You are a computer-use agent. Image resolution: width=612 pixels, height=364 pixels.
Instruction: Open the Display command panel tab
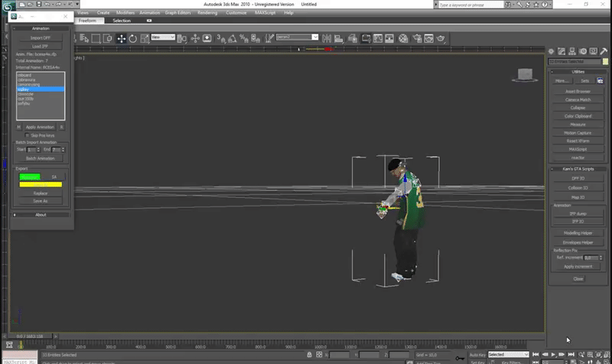(594, 51)
